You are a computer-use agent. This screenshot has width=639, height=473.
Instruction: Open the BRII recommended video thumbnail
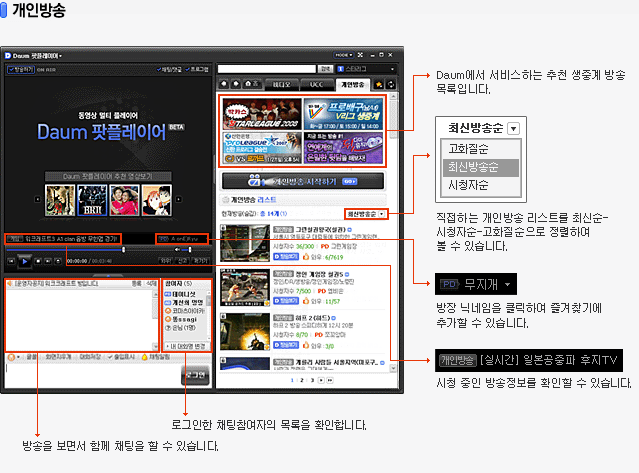coord(92,200)
